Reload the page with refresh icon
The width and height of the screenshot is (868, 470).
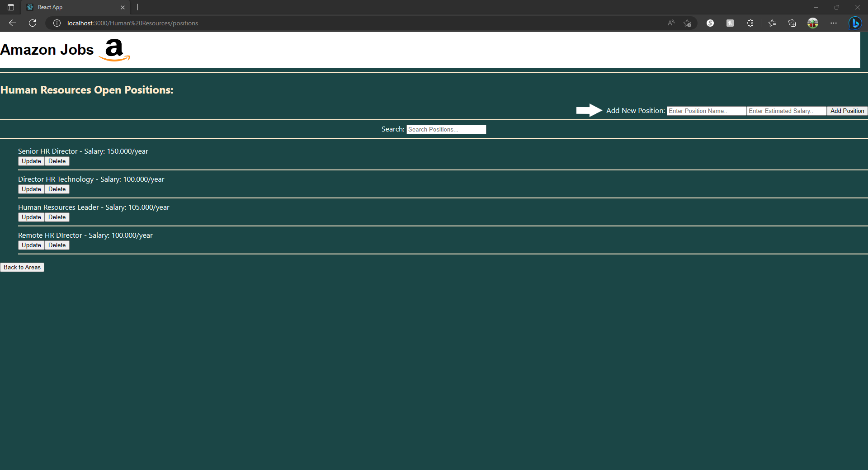(x=33, y=23)
